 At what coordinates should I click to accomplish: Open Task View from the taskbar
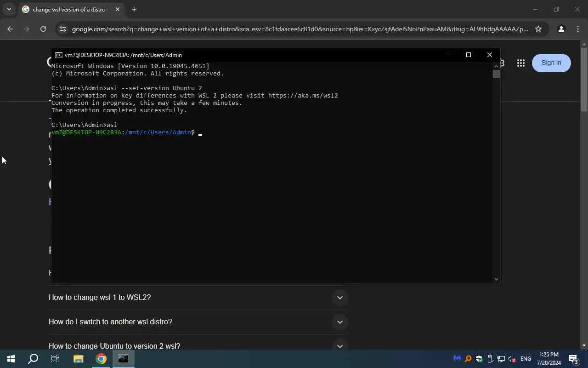(55, 359)
